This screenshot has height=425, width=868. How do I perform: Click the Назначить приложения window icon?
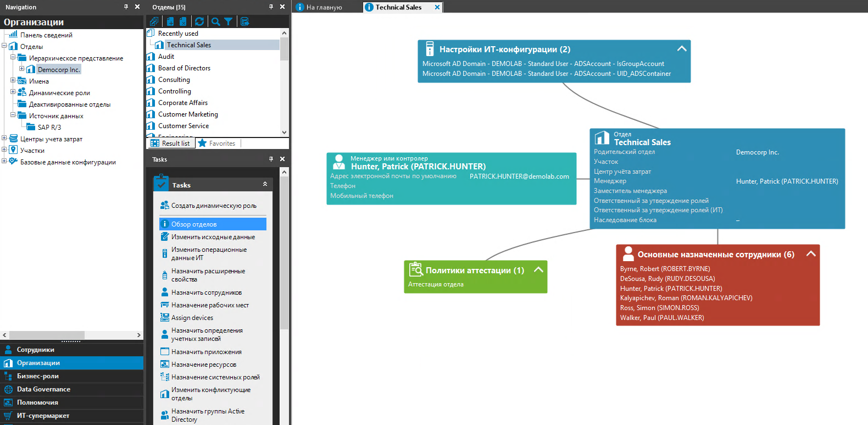click(x=164, y=351)
